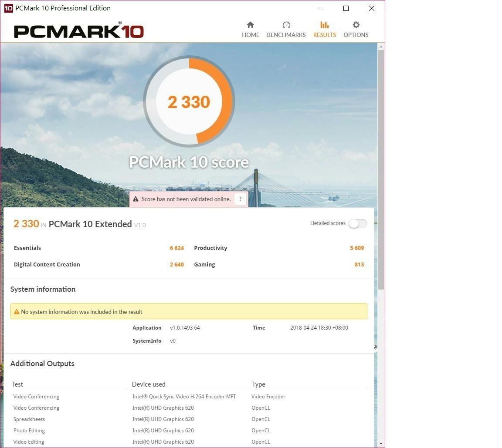Click warning triangle beside score validation message

(x=136, y=199)
